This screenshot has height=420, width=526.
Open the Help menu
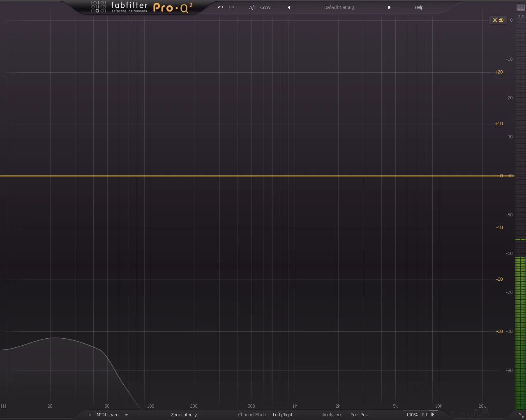point(419,7)
